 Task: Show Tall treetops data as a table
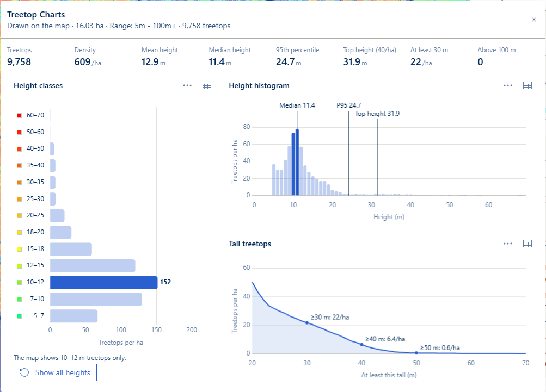pyautogui.click(x=527, y=244)
